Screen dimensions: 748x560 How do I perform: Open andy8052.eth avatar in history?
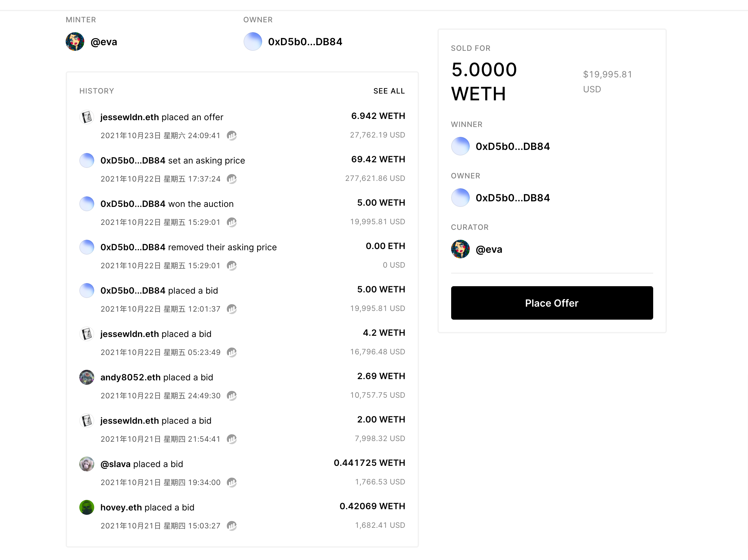(86, 377)
